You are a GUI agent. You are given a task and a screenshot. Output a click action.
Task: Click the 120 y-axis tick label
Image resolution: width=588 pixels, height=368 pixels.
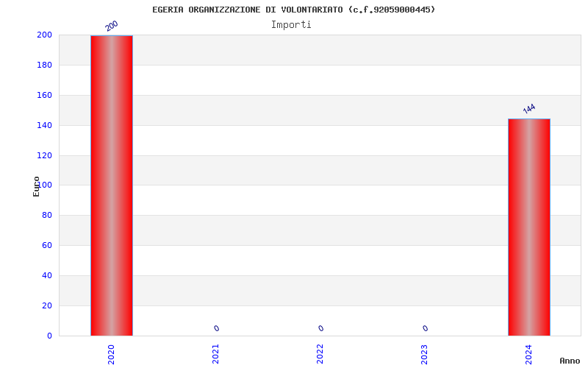click(44, 155)
